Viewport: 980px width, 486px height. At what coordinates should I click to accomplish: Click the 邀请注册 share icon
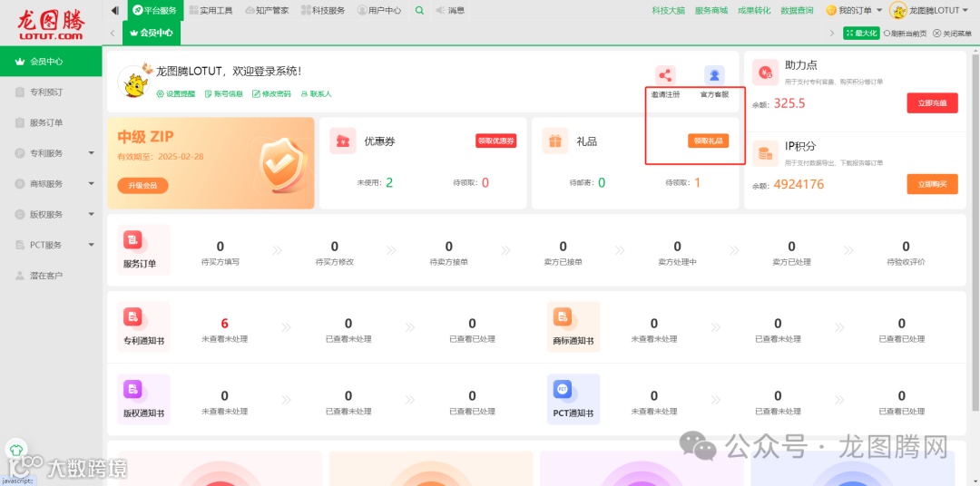coord(665,75)
